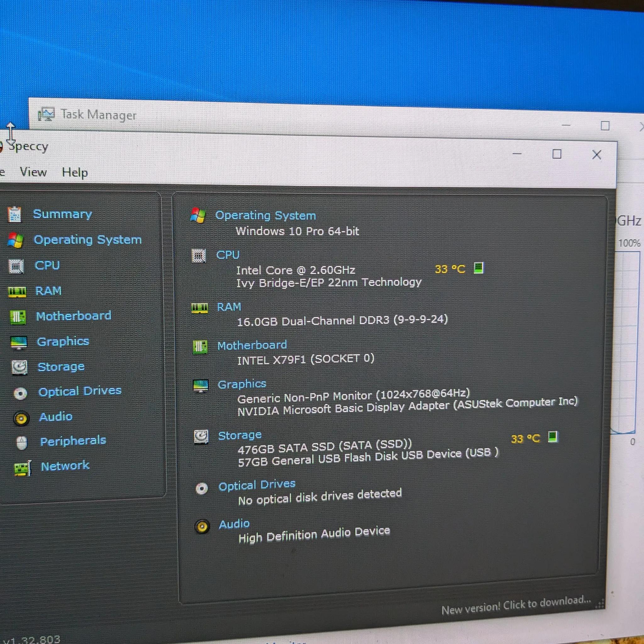This screenshot has width=644, height=644.
Task: Select the Network card icon in sidebar
Action: (23, 468)
